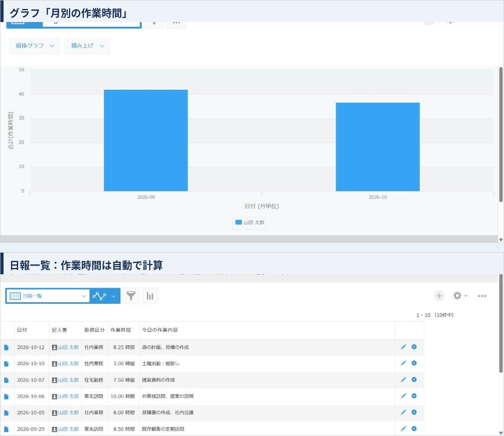The height and width of the screenshot is (436, 504).
Task: Open record details for 2026-10-12 row
Action: 6,347
